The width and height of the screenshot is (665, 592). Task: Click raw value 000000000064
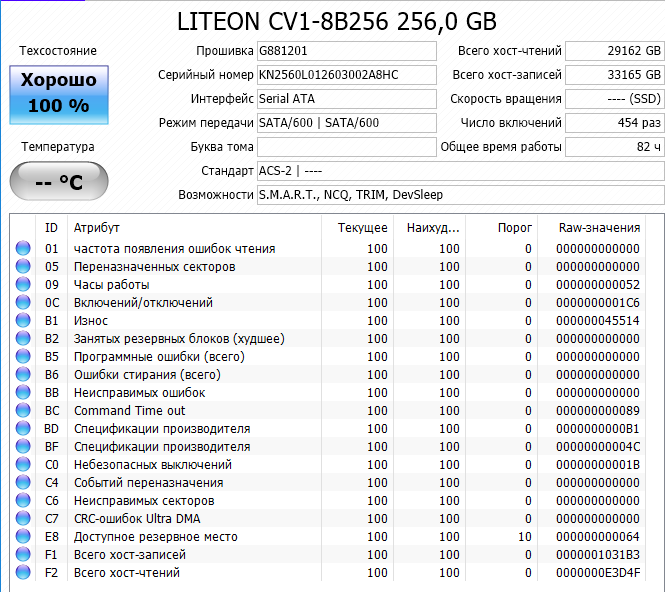tap(598, 537)
